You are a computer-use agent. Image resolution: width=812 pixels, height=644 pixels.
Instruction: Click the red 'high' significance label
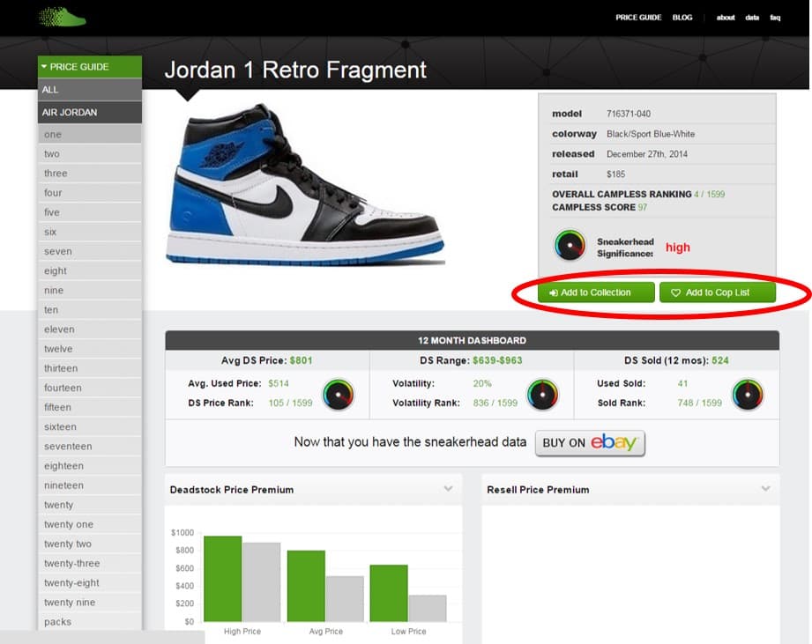pos(678,248)
